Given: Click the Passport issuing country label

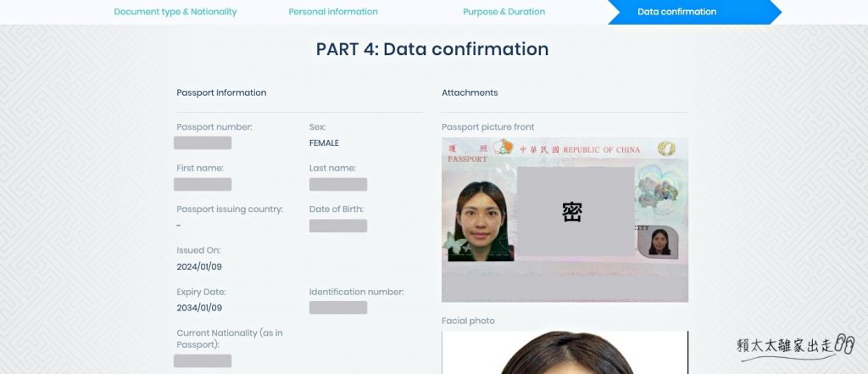Looking at the screenshot, I should click(x=230, y=209).
